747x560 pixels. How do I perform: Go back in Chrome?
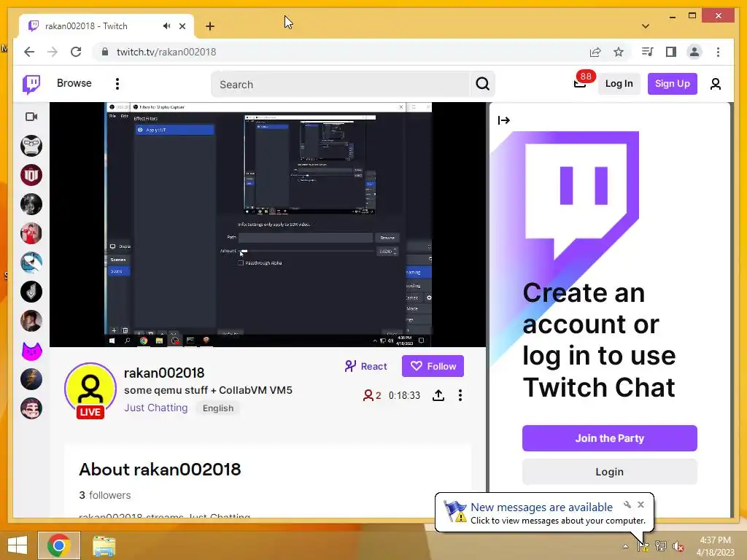(29, 52)
